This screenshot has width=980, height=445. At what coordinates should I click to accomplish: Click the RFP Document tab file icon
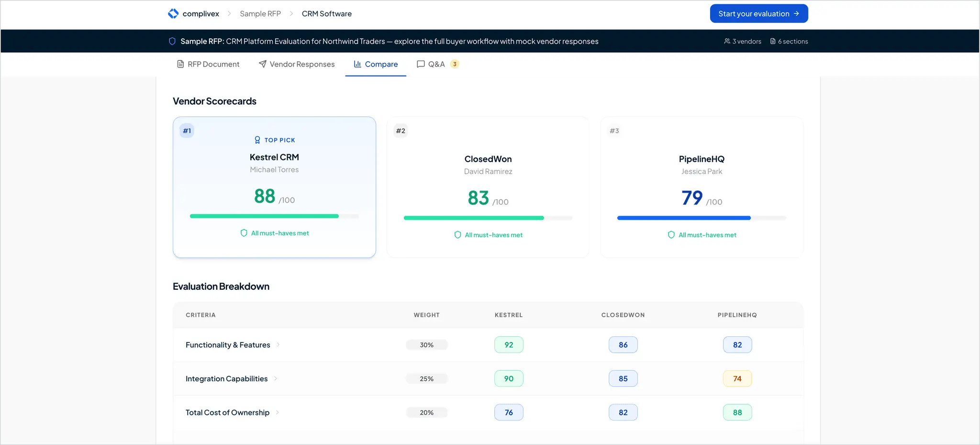[x=180, y=64]
